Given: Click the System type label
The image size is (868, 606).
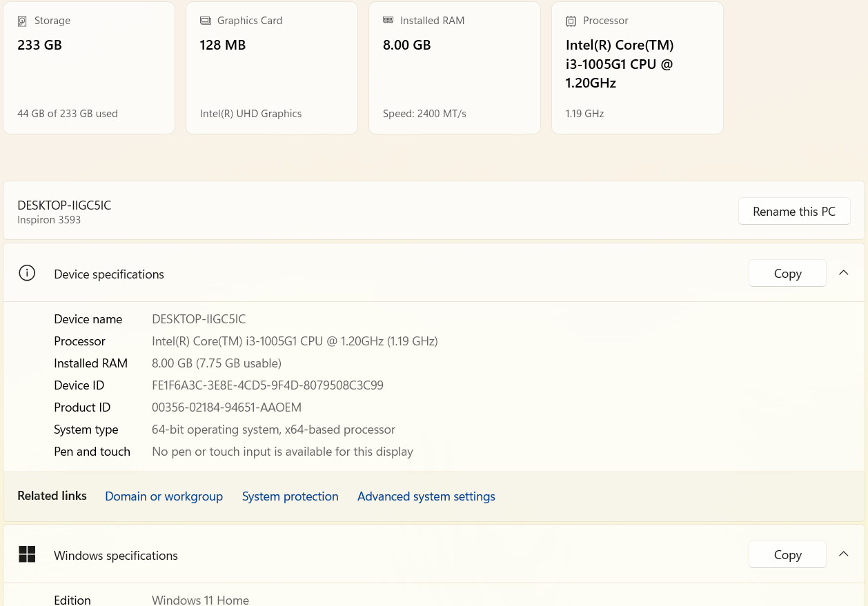Looking at the screenshot, I should [x=86, y=430].
